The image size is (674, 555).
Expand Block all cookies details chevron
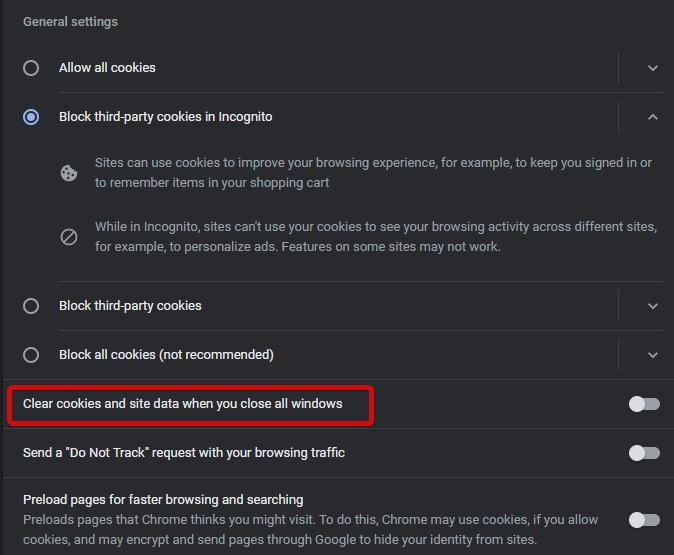coord(653,355)
